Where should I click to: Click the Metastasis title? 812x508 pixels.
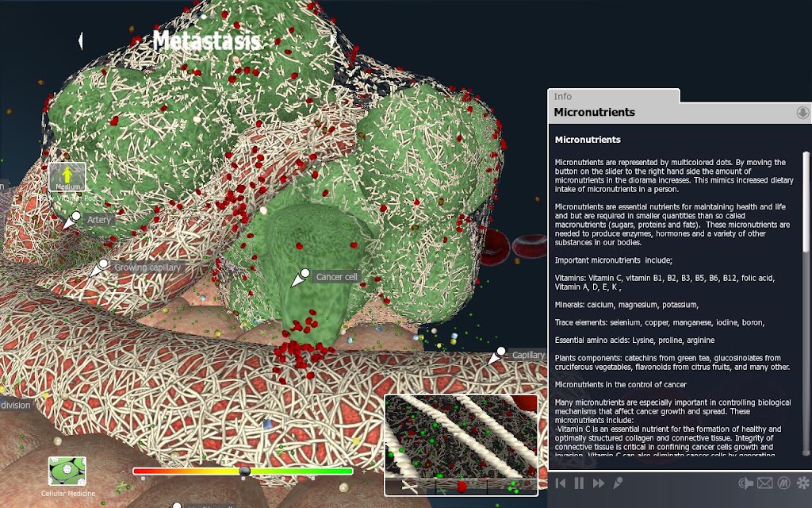coord(206,40)
